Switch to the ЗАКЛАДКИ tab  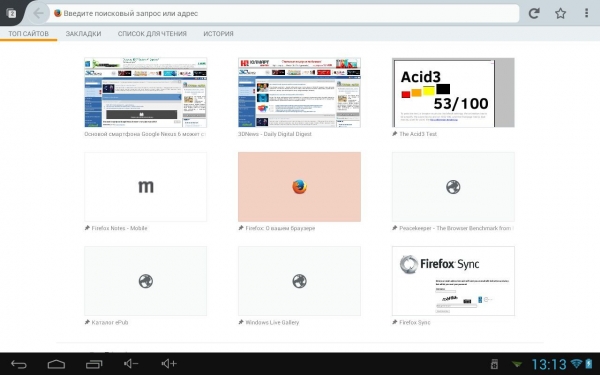pos(83,34)
